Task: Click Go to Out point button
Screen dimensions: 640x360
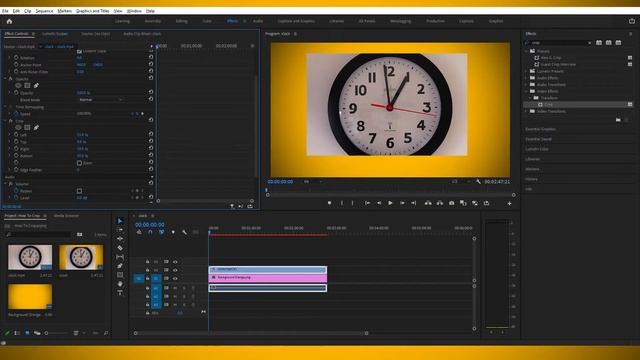Action: click(413, 203)
